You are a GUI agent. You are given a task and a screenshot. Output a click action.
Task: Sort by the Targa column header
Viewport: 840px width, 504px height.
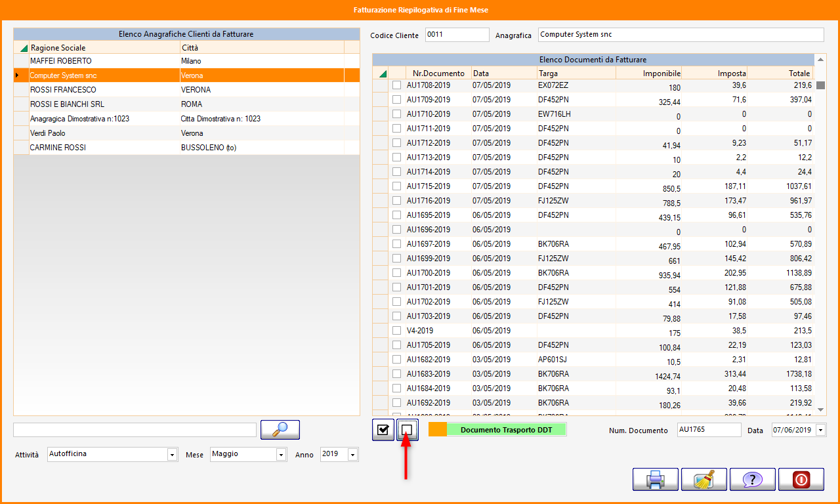[x=576, y=73]
